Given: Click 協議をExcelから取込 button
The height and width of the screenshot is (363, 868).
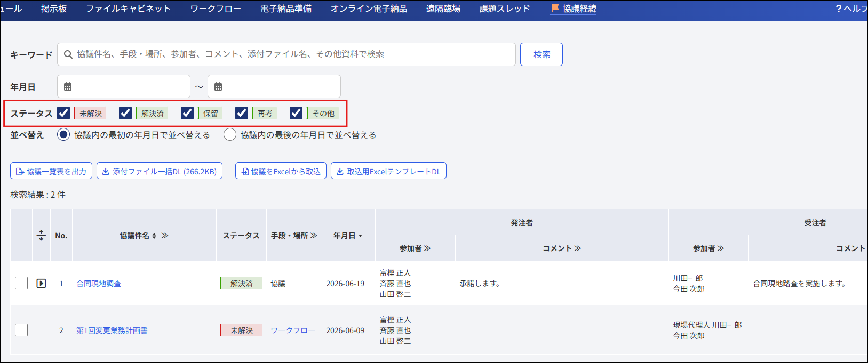Looking at the screenshot, I should click(x=281, y=171).
